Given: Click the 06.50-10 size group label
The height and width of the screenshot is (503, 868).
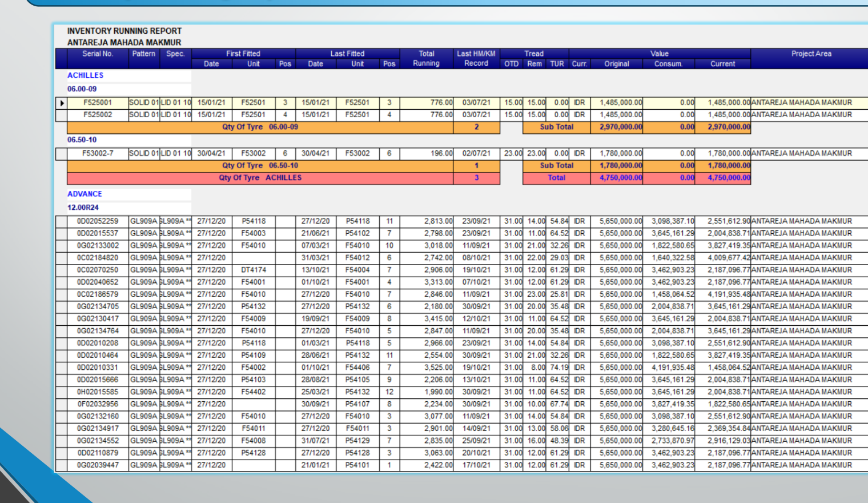Looking at the screenshot, I should 82,140.
